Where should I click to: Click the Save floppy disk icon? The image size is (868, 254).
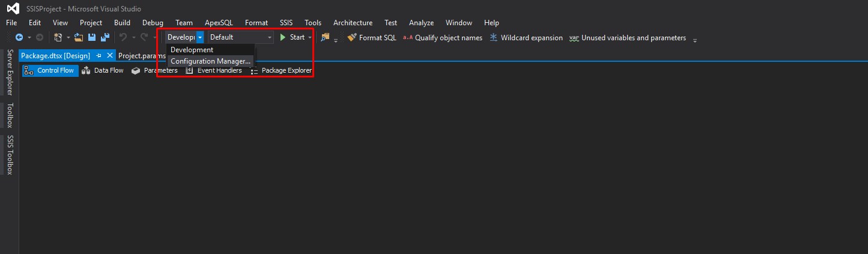(92, 37)
